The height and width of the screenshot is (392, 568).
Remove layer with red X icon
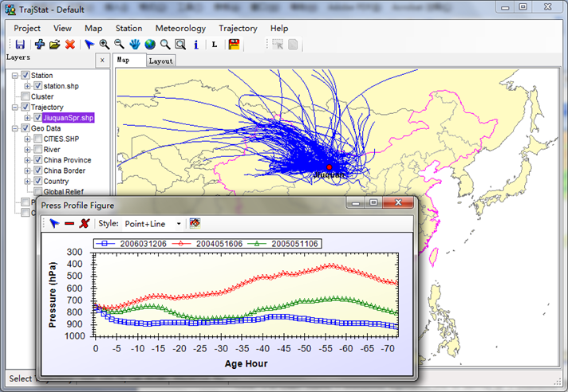tap(70, 45)
